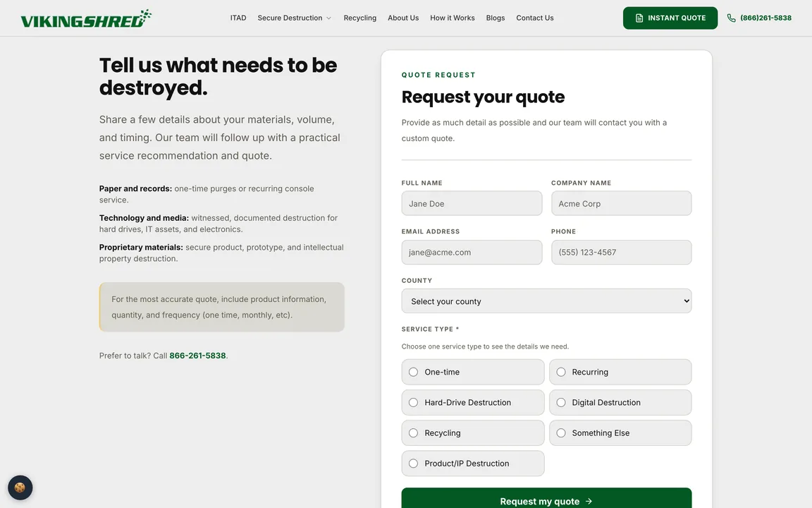Click the 'Proprietary materials:' text
The width and height of the screenshot is (812, 508).
click(141, 247)
